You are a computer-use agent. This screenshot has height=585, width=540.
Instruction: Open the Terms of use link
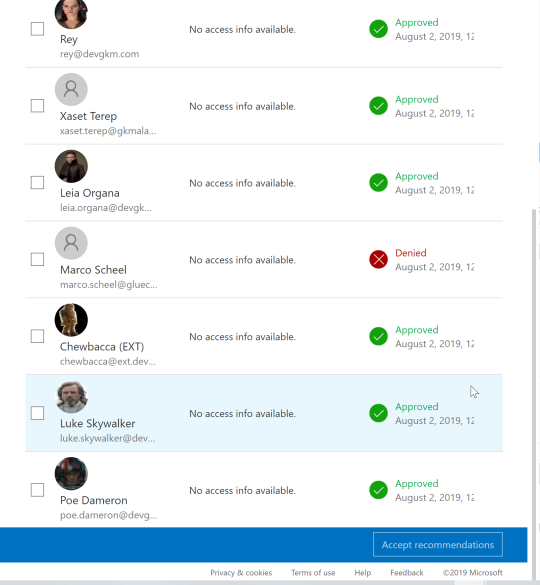[x=313, y=573]
